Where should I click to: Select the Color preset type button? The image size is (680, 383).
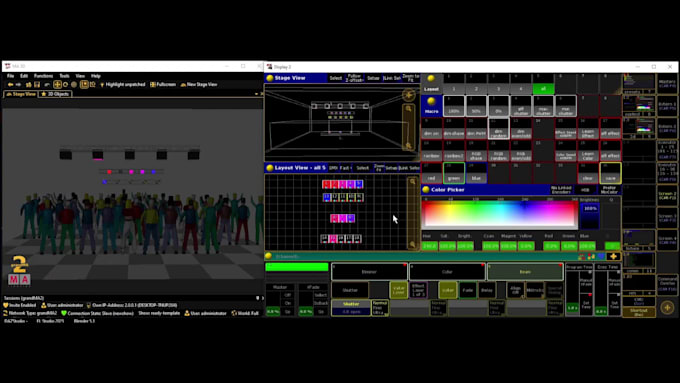pyautogui.click(x=447, y=272)
